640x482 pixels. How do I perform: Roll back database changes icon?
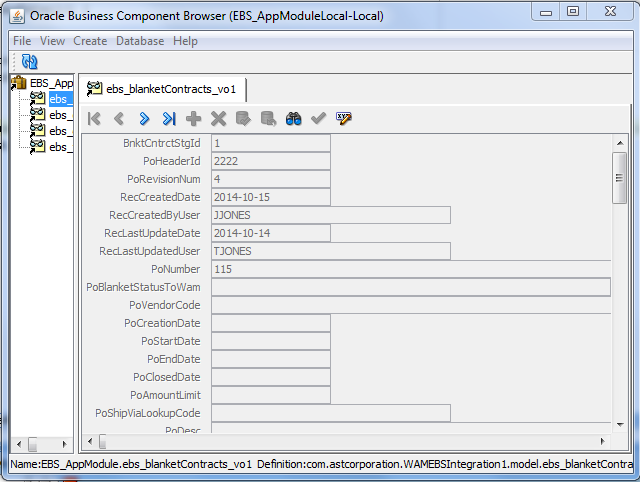click(268, 119)
